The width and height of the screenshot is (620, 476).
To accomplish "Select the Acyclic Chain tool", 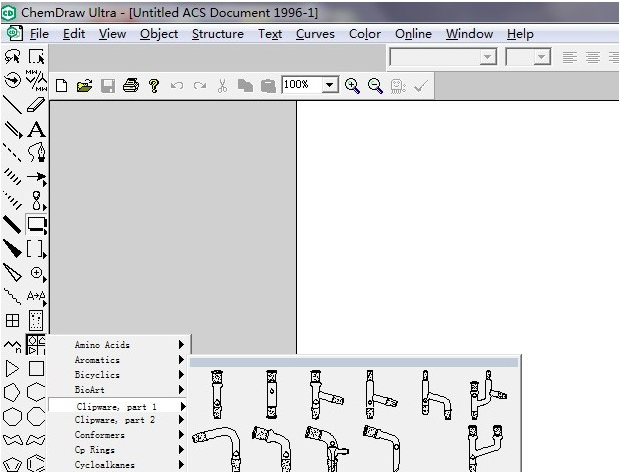I will click(13, 346).
